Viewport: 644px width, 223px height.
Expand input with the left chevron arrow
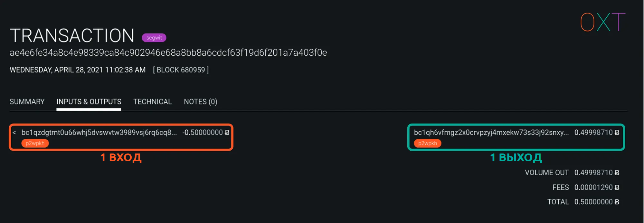(14, 133)
